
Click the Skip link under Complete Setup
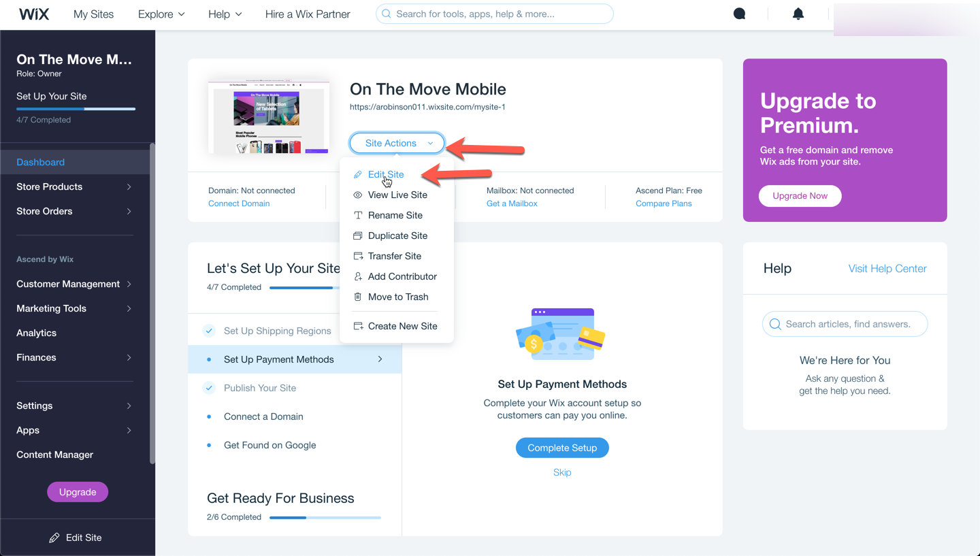(x=562, y=473)
